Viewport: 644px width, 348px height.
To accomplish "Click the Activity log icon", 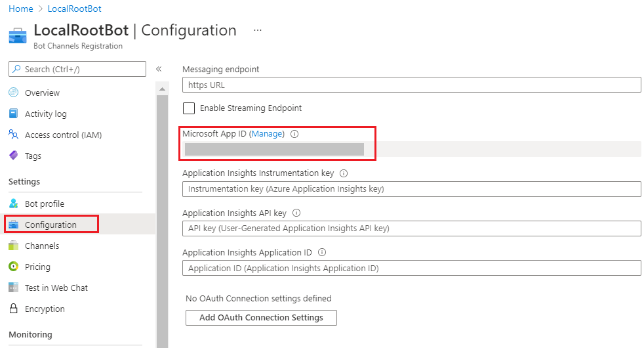I will tap(13, 114).
